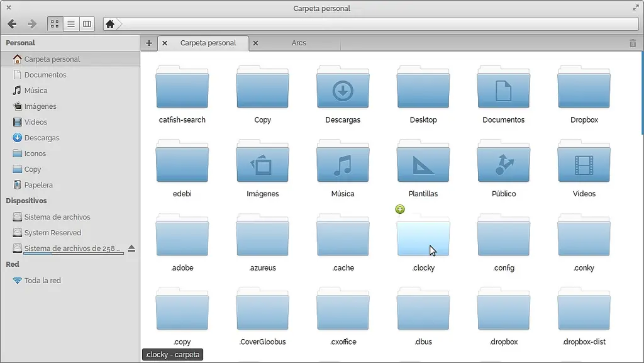Click the home icon in path bar
This screenshot has width=644, height=363.
(109, 25)
